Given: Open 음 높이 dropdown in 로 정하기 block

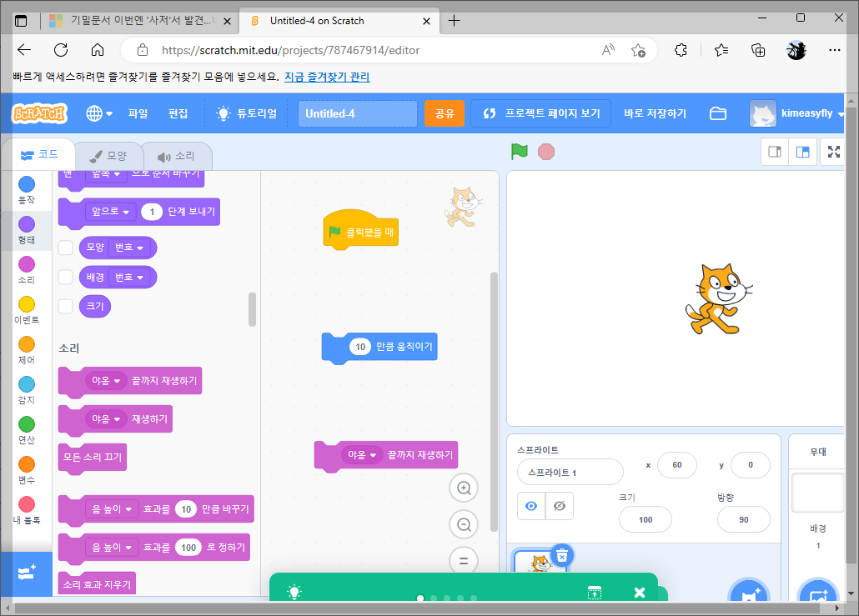Looking at the screenshot, I should (112, 548).
